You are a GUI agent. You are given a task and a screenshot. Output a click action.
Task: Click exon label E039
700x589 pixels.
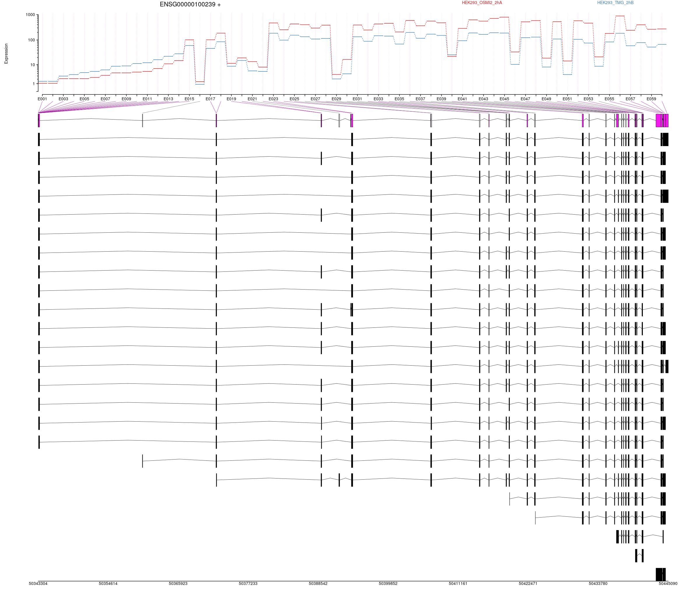pos(442,99)
